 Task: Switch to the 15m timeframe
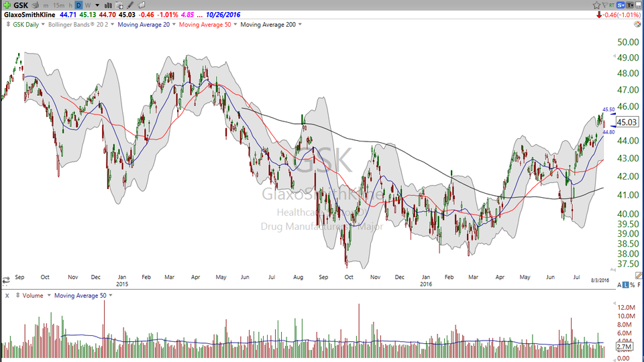[x=59, y=5]
